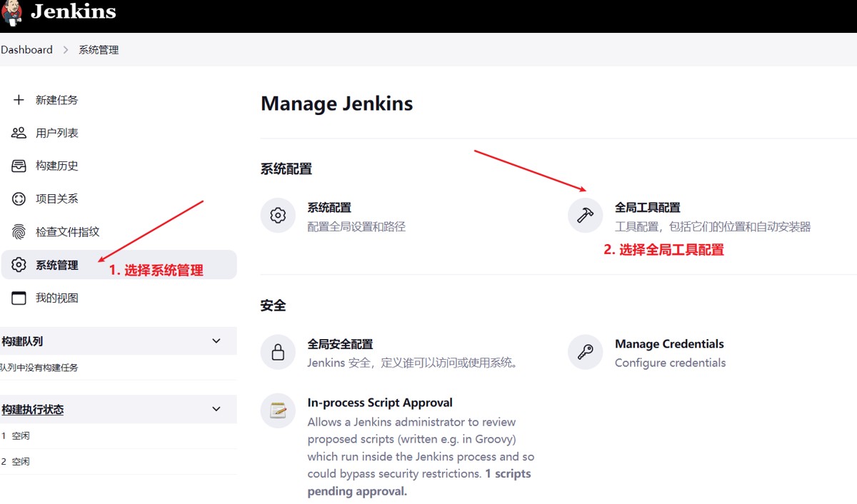Click the 构建执行状态 heading link
Image resolution: width=857 pixels, height=504 pixels.
pos(33,410)
